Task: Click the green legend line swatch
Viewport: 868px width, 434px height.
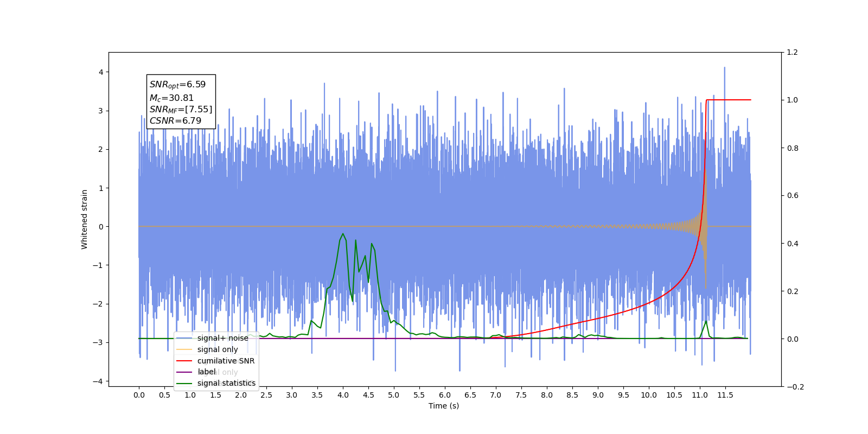Action: click(x=184, y=383)
